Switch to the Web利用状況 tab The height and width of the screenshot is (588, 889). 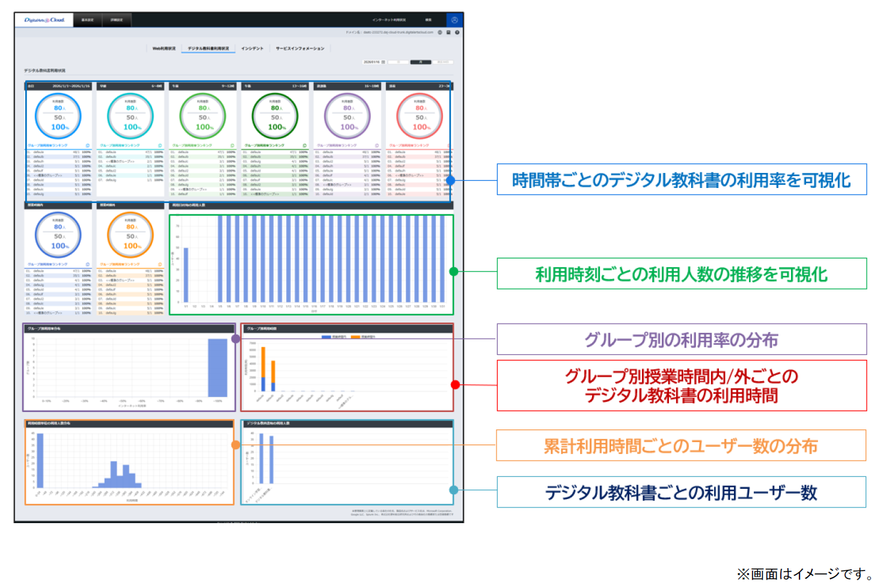[x=163, y=49]
